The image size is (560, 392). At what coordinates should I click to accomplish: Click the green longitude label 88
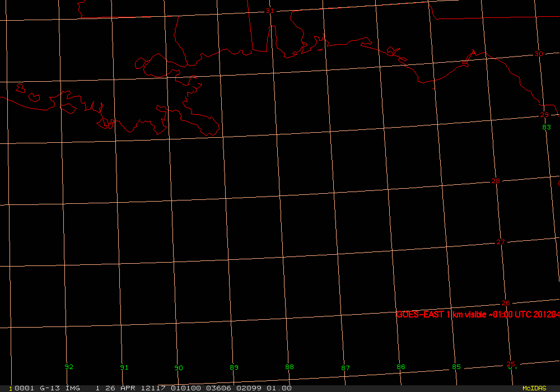click(290, 367)
